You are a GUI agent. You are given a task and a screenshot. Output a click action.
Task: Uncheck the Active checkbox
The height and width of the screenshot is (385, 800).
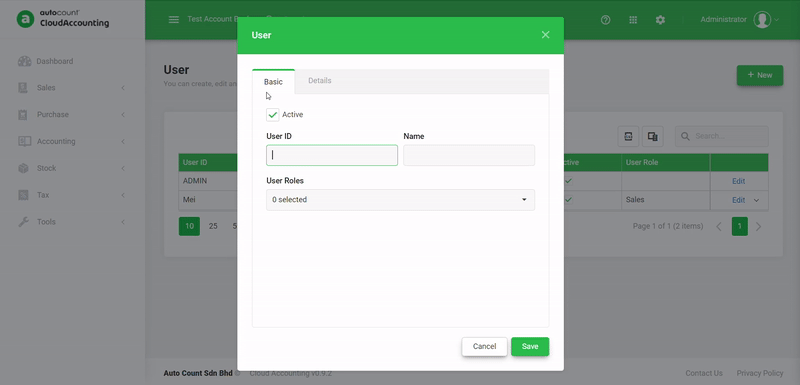272,115
